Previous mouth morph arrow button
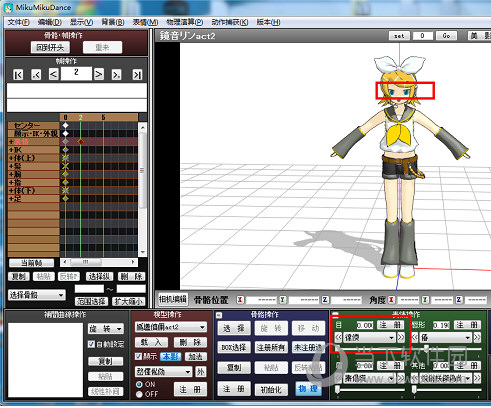Viewport: 491px width, 408px height. tap(415, 337)
